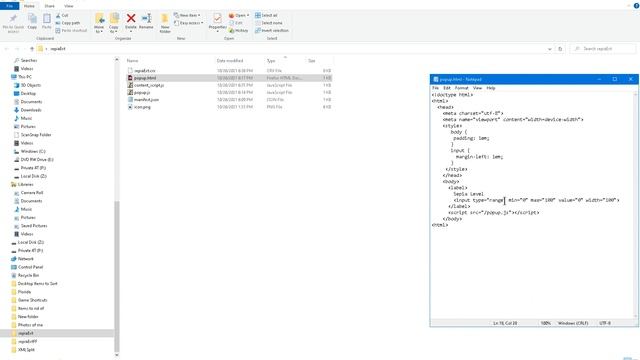Click Invert selection in ribbon
Image resolution: width=640 pixels, height=360 pixels.
click(272, 31)
